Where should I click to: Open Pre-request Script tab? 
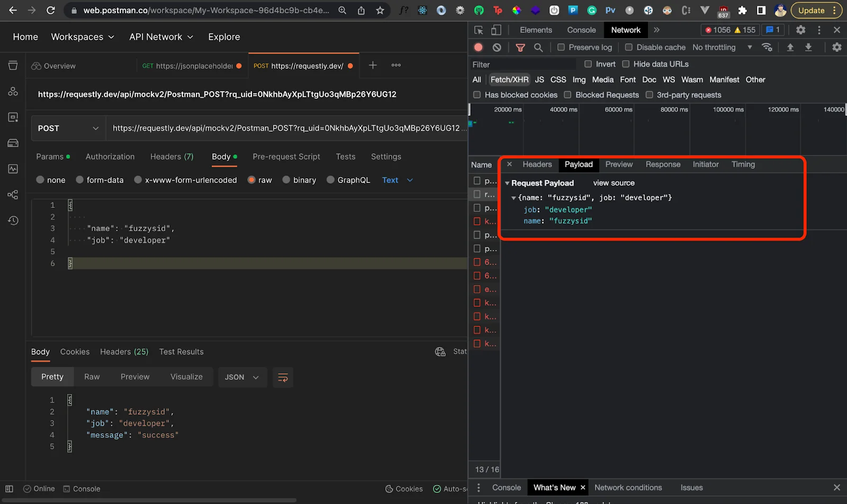point(286,157)
